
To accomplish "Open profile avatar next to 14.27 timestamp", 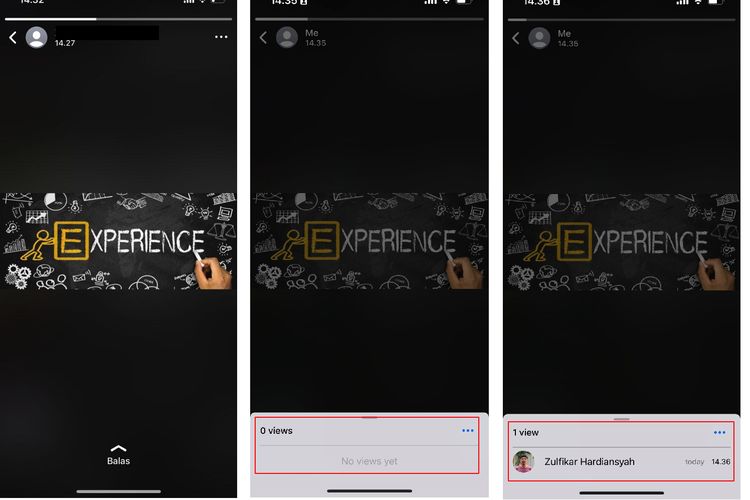I will click(x=36, y=37).
